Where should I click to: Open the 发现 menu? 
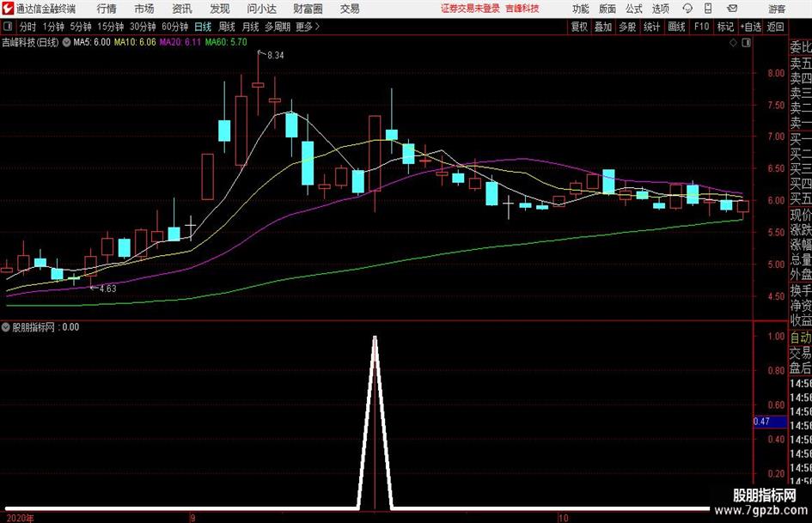220,9
